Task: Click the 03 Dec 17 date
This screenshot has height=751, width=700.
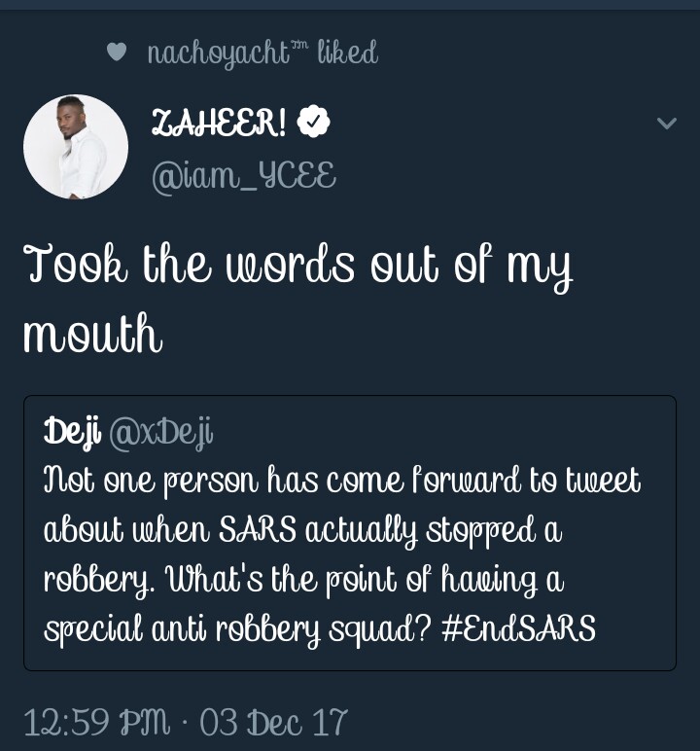Action: coord(273,722)
